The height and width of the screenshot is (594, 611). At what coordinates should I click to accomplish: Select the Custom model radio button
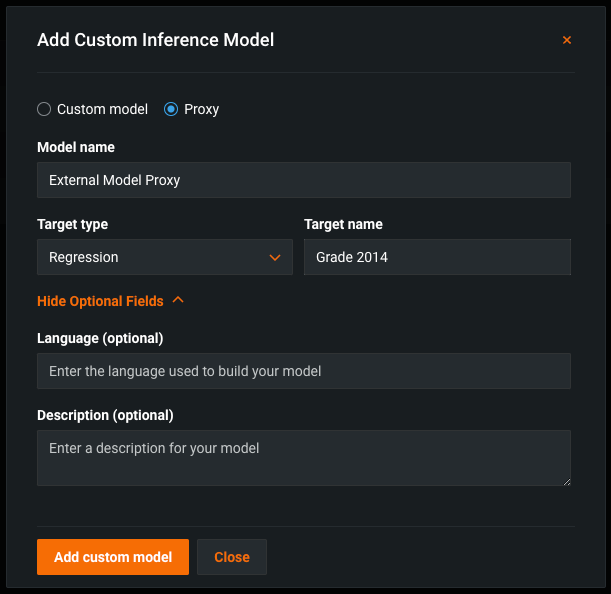click(x=44, y=109)
